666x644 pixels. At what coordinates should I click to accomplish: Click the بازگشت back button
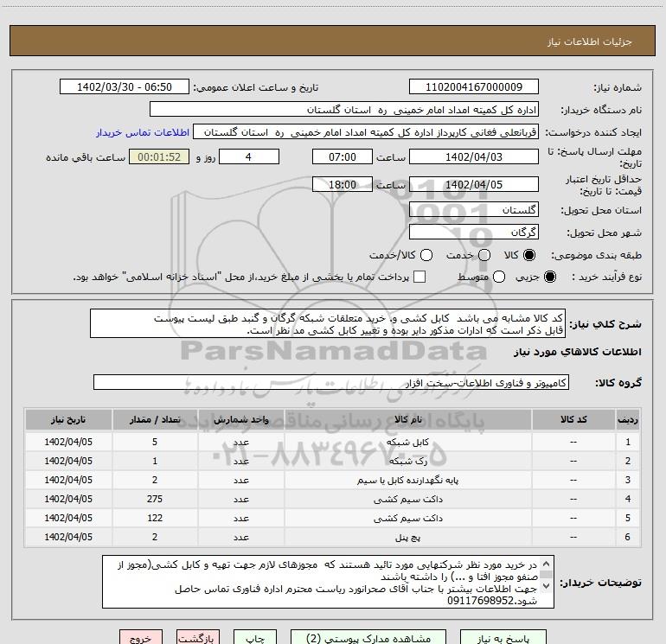click(198, 638)
